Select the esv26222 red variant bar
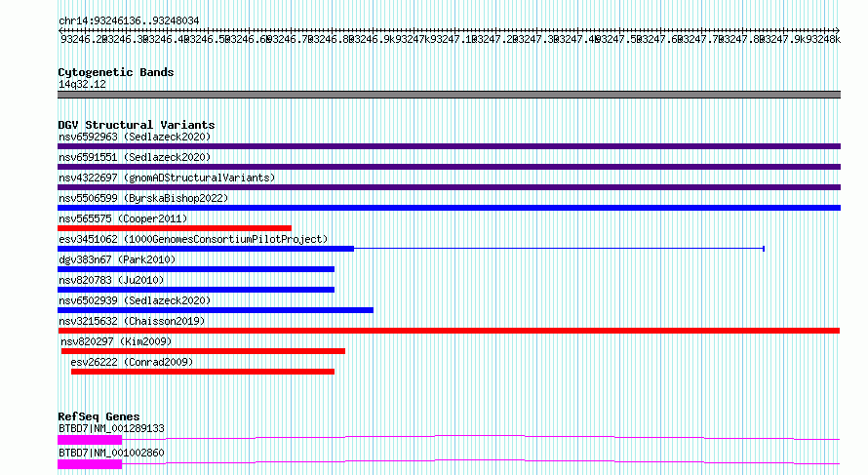The width and height of the screenshot is (868, 475). coord(203,372)
